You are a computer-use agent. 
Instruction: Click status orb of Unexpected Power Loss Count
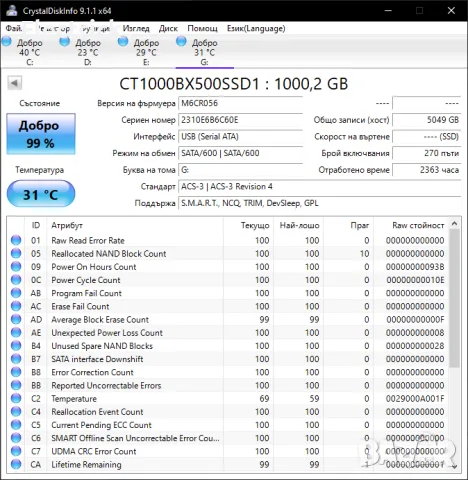click(16, 332)
